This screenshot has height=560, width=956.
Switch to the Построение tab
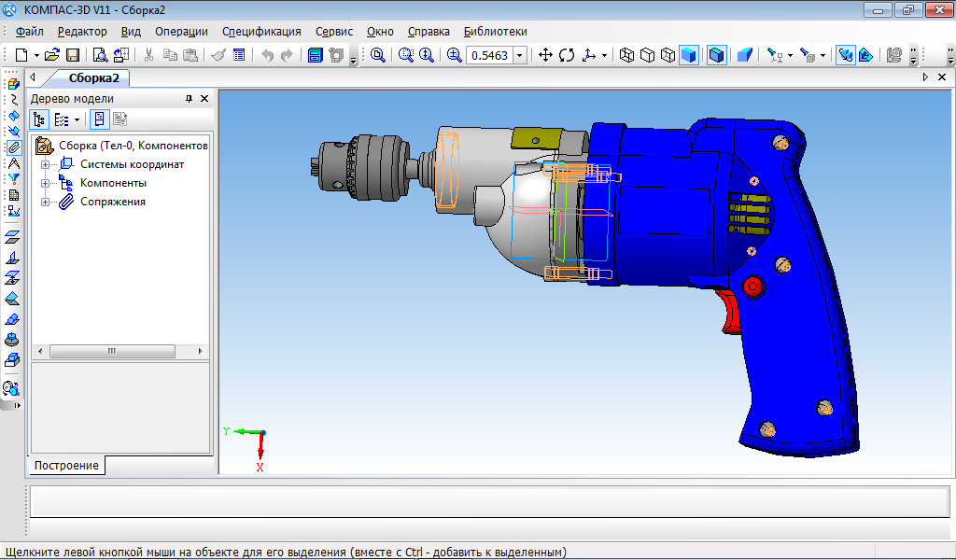(66, 465)
